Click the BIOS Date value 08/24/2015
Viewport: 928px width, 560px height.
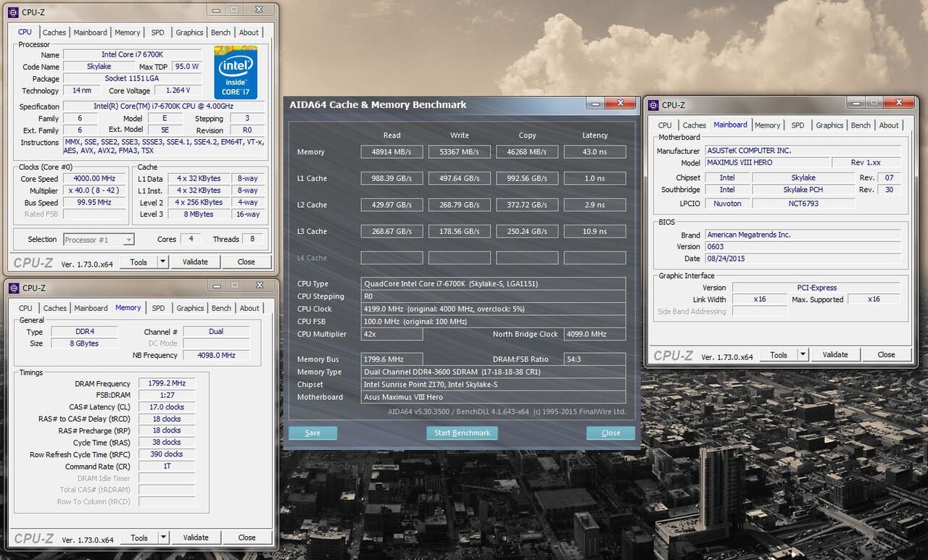coord(802,259)
